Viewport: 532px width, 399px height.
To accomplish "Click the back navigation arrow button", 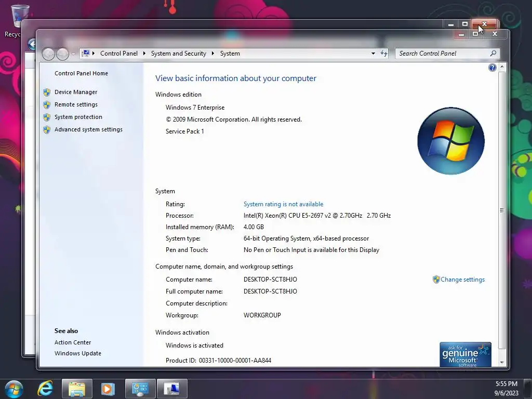I will [x=48, y=54].
